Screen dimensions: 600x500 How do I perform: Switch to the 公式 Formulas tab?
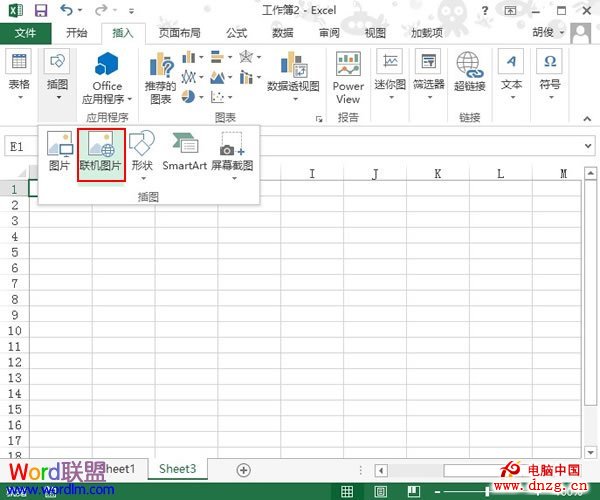(236, 33)
